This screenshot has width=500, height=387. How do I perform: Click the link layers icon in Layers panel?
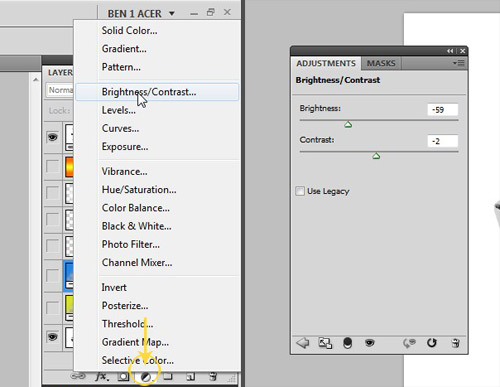(78, 376)
